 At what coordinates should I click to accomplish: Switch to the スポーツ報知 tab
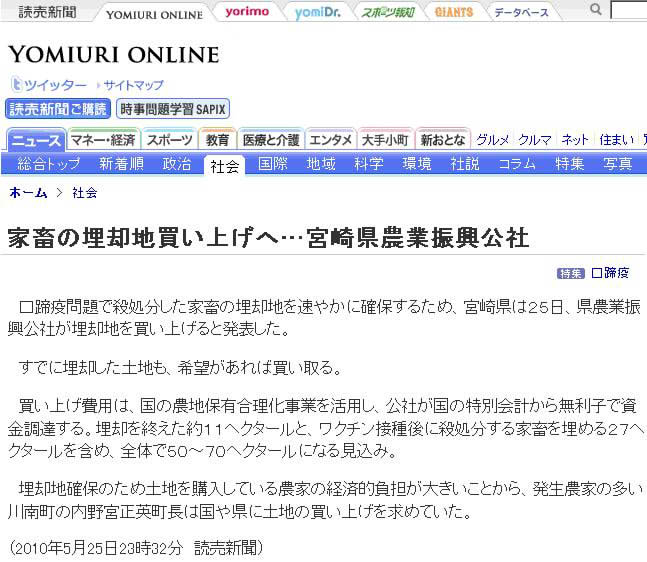387,12
